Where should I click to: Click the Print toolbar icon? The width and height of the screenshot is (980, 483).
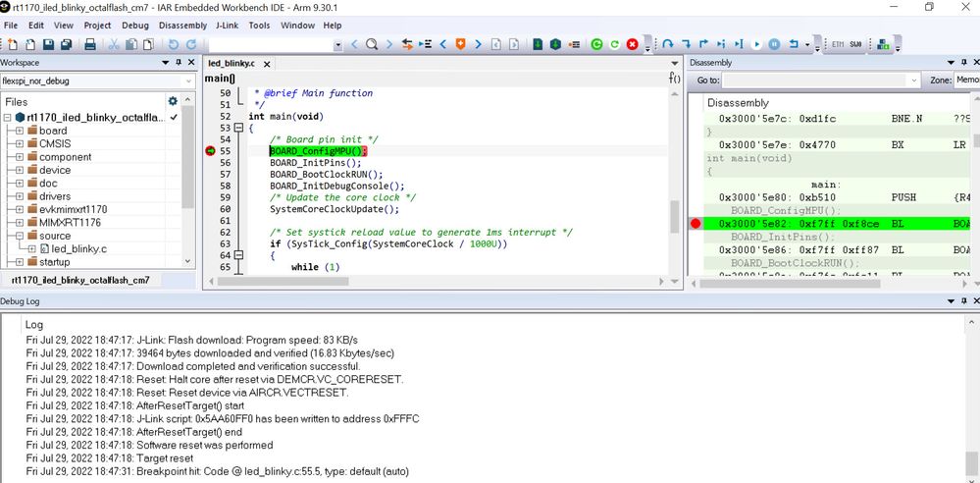tap(90, 44)
